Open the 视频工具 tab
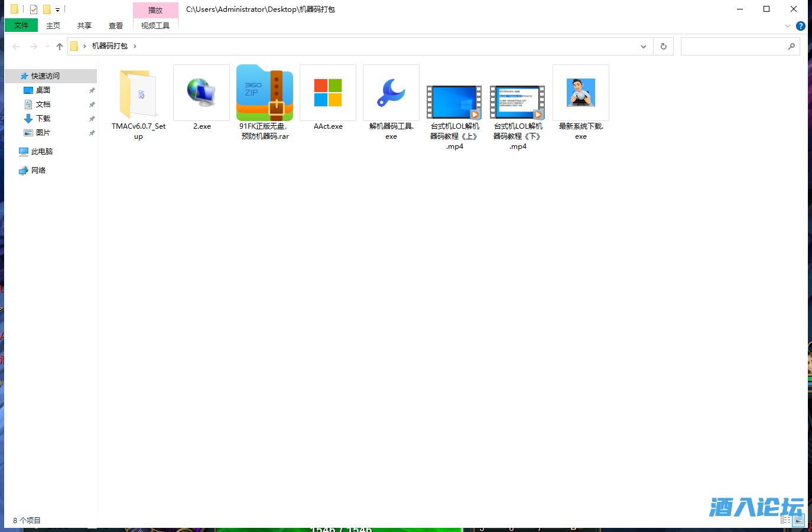Screen dimensions: 812x532 pyautogui.click(x=155, y=25)
